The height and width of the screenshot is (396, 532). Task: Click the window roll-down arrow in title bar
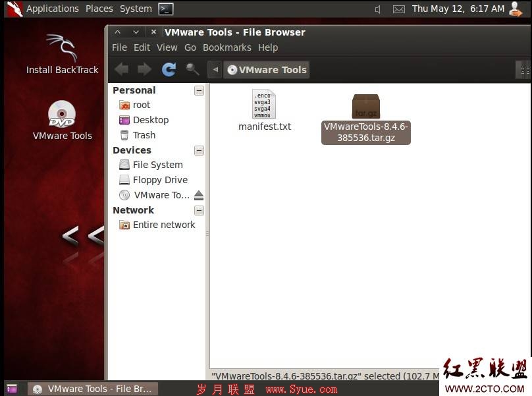pyautogui.click(x=136, y=32)
